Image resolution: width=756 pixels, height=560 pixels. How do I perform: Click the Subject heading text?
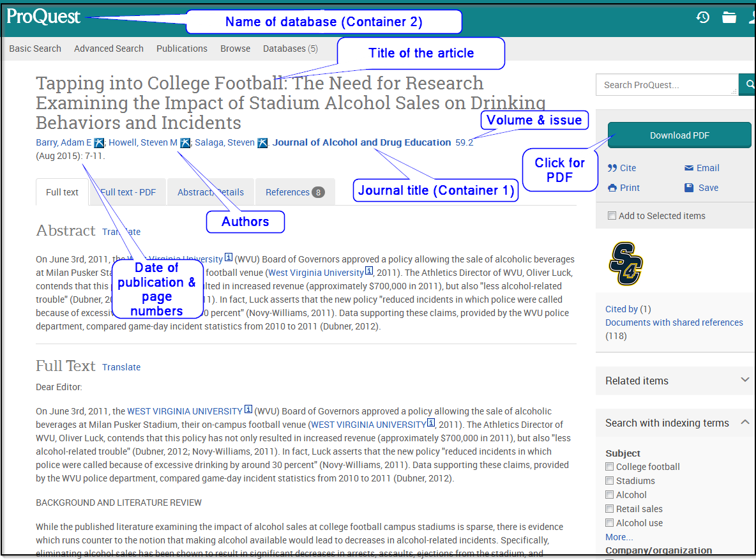click(x=623, y=453)
